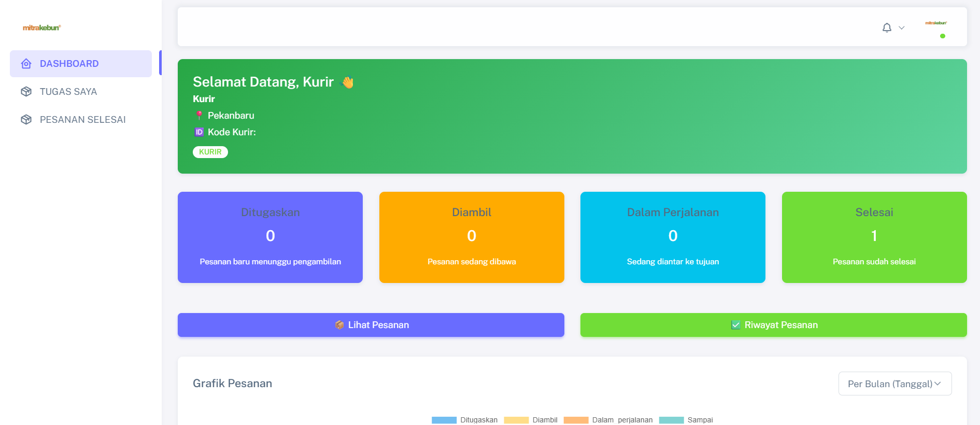Click the Kode Kurir label
This screenshot has height=425, width=980.
232,132
